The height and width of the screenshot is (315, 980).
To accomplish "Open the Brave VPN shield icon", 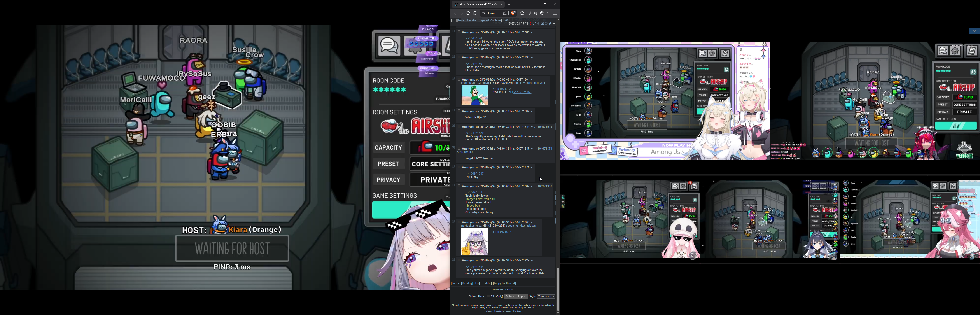I will pos(542,13).
